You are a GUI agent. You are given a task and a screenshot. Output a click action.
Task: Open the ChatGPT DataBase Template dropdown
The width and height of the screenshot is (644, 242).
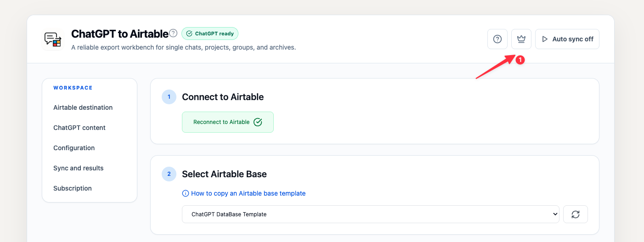[371, 214]
